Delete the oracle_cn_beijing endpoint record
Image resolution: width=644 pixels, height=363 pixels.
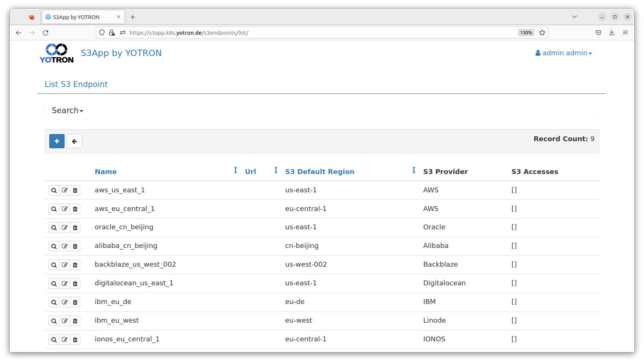[x=75, y=228]
